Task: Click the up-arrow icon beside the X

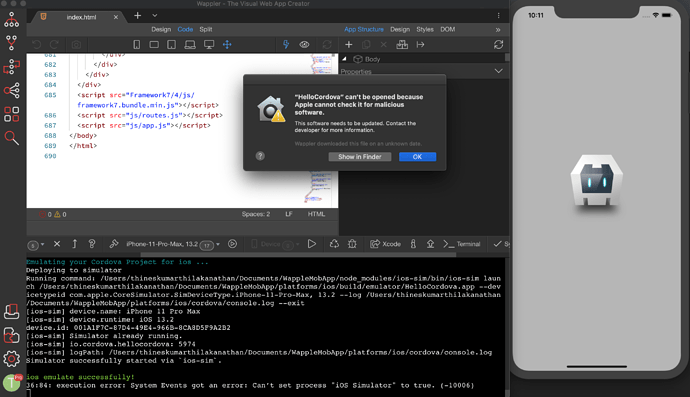Action: coord(74,244)
